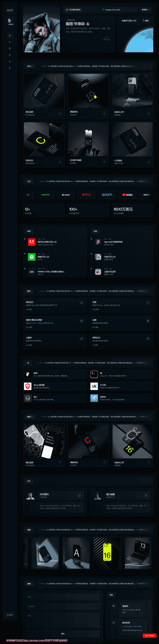Select the 教育 section tag
The width and height of the screenshot is (159, 644).
click(29, 231)
